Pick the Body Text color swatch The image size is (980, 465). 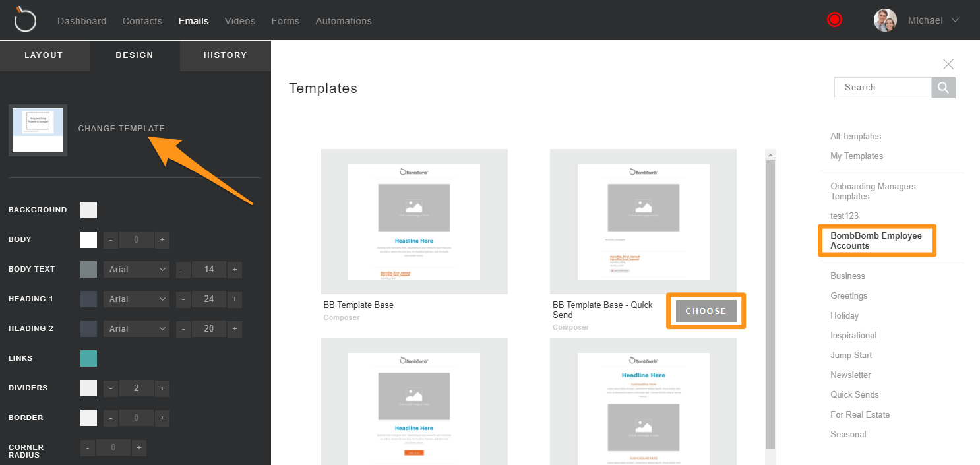(88, 269)
